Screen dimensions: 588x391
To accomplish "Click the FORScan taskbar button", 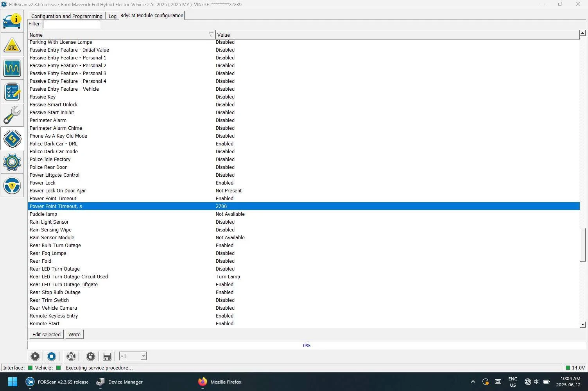I will point(57,382).
